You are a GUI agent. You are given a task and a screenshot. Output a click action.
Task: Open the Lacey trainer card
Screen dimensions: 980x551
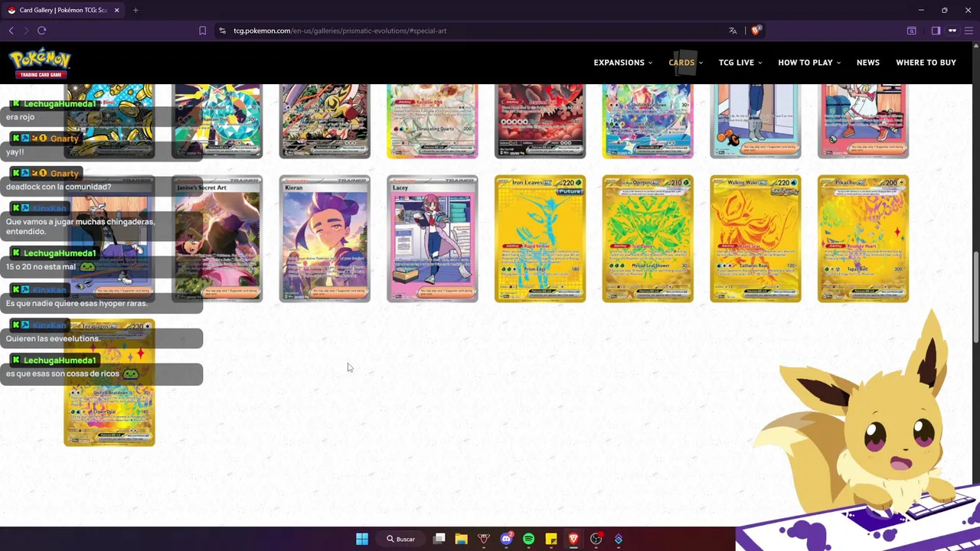coord(433,239)
